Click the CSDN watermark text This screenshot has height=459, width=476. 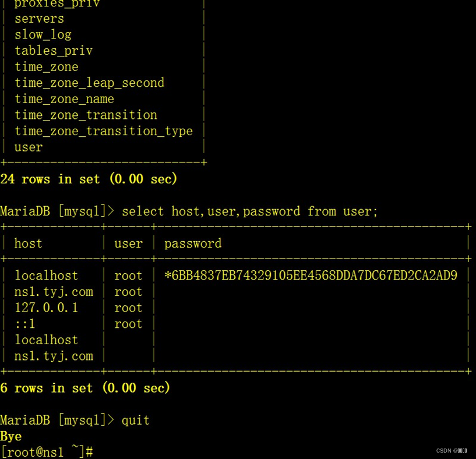452,450
